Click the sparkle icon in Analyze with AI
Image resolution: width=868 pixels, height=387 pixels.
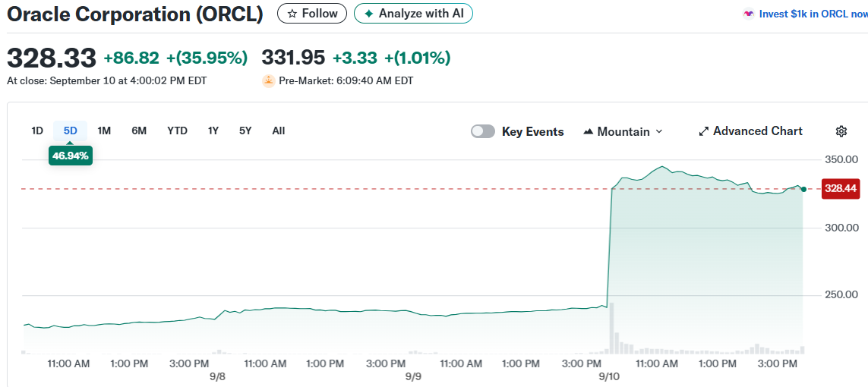click(x=368, y=14)
